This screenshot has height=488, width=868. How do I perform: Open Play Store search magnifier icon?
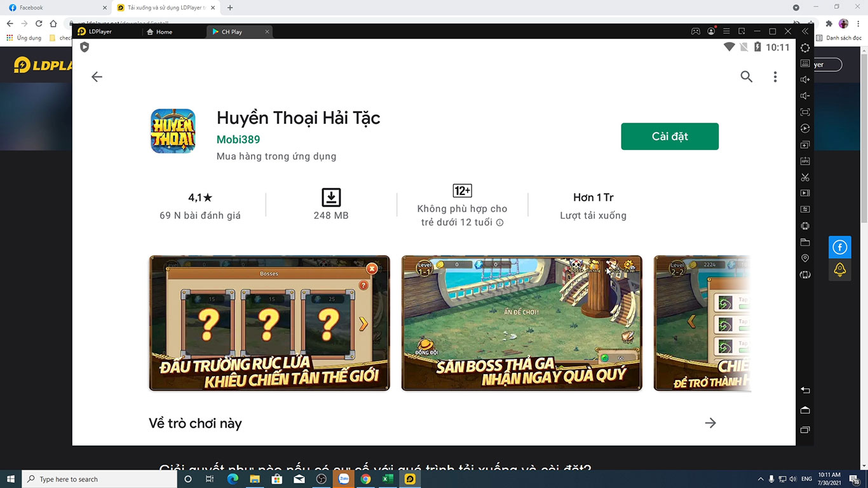pos(746,77)
